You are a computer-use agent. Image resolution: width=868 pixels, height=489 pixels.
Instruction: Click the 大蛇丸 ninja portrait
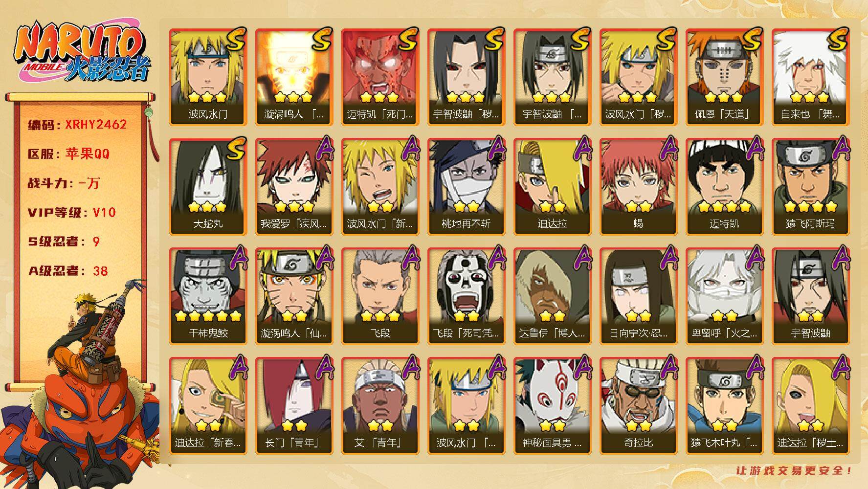[x=208, y=187]
